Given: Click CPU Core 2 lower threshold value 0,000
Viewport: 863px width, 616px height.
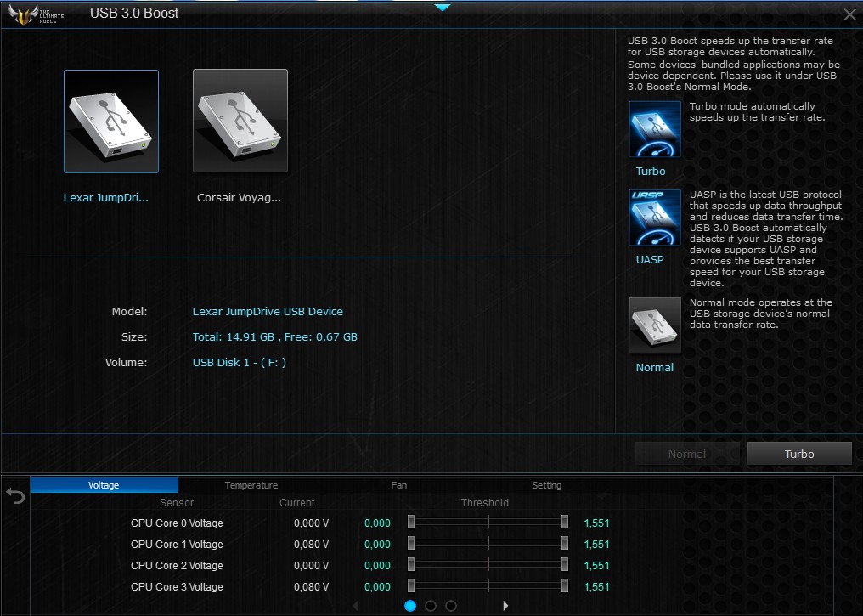Looking at the screenshot, I should tap(377, 565).
